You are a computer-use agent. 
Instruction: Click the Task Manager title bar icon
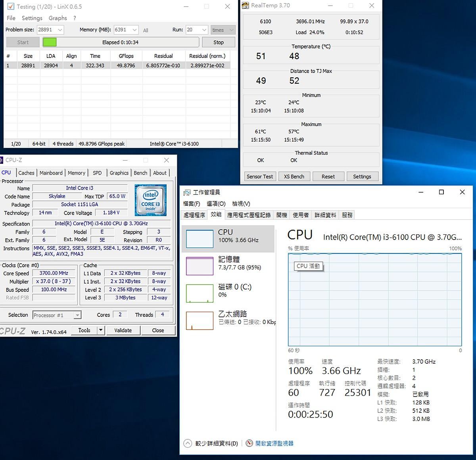187,192
